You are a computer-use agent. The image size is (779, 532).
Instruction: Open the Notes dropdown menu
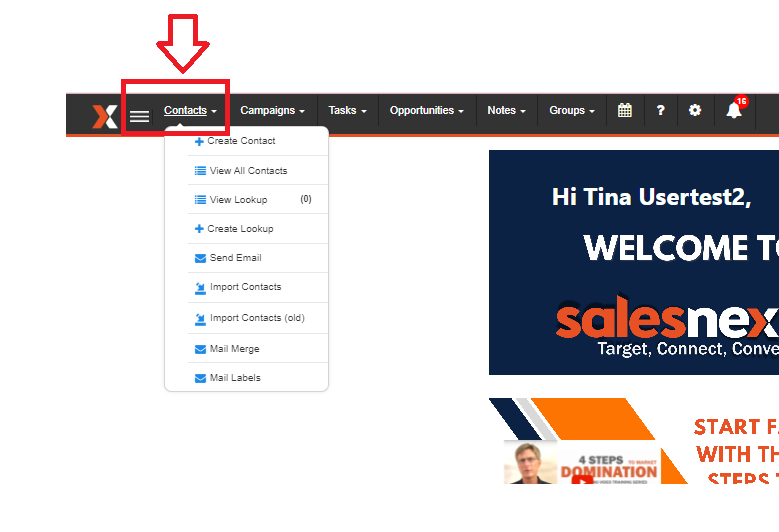click(x=506, y=111)
